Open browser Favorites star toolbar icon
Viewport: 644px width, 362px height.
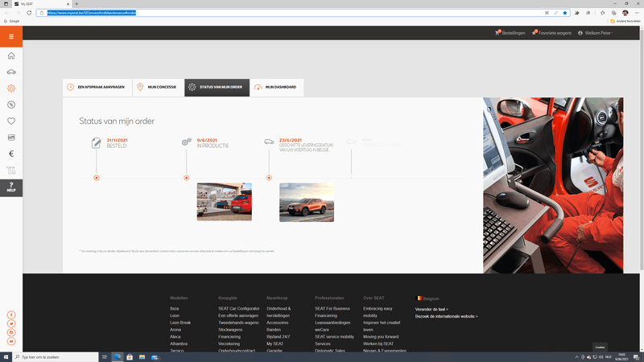[602, 13]
